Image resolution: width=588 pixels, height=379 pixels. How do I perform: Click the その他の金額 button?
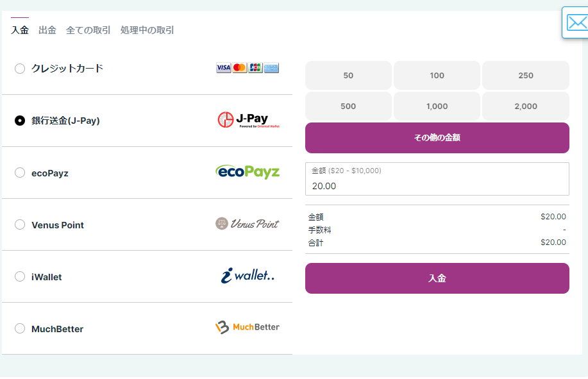point(437,138)
